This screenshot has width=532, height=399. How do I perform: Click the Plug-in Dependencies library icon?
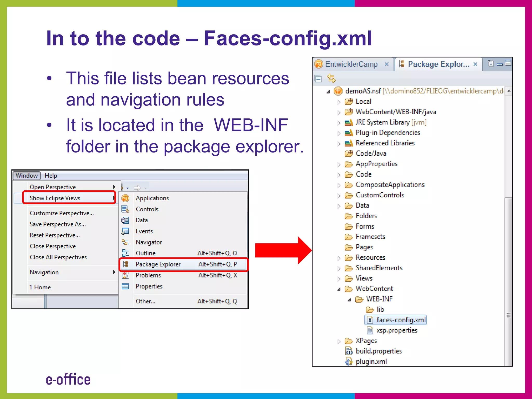(349, 133)
